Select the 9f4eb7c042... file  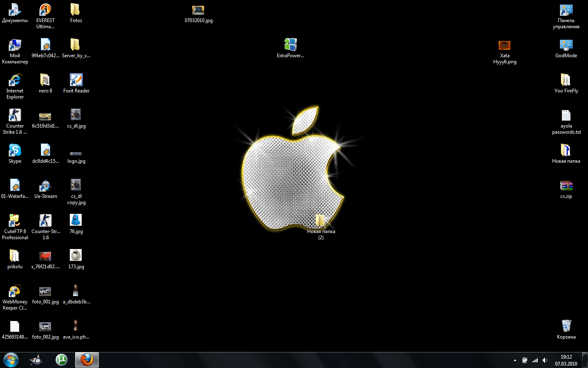[x=45, y=48]
